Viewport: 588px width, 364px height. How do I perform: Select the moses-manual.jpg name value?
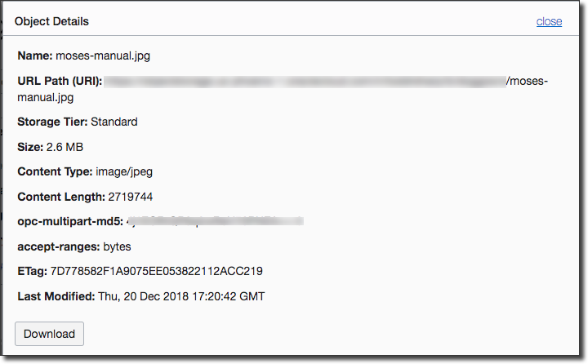click(x=109, y=56)
